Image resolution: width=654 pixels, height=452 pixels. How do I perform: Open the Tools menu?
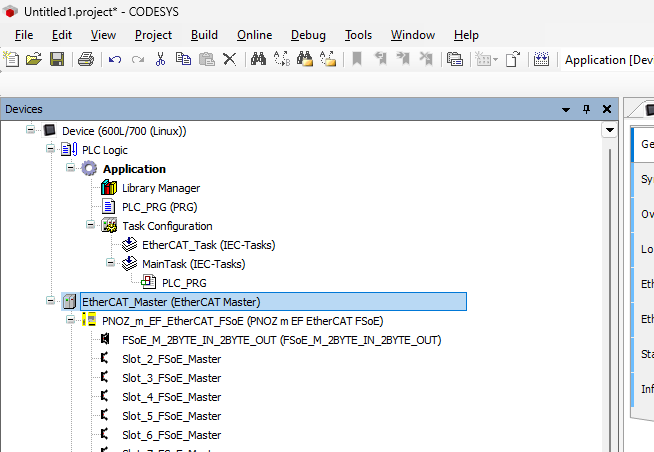[358, 35]
